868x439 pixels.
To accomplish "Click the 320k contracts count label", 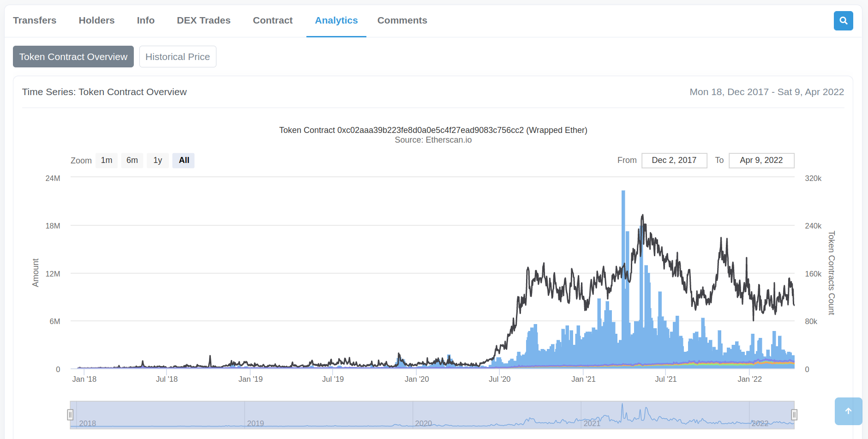I will coord(813,178).
